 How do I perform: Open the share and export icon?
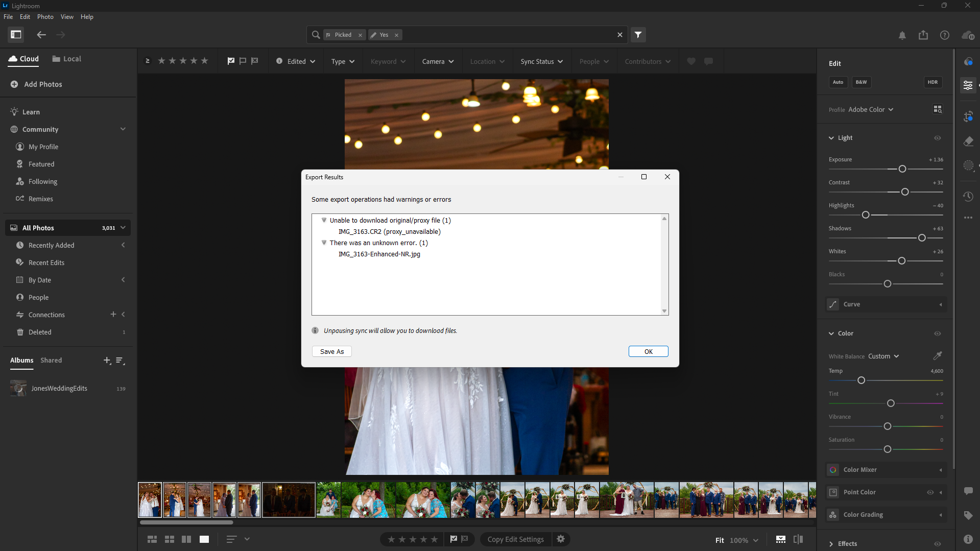pyautogui.click(x=923, y=35)
